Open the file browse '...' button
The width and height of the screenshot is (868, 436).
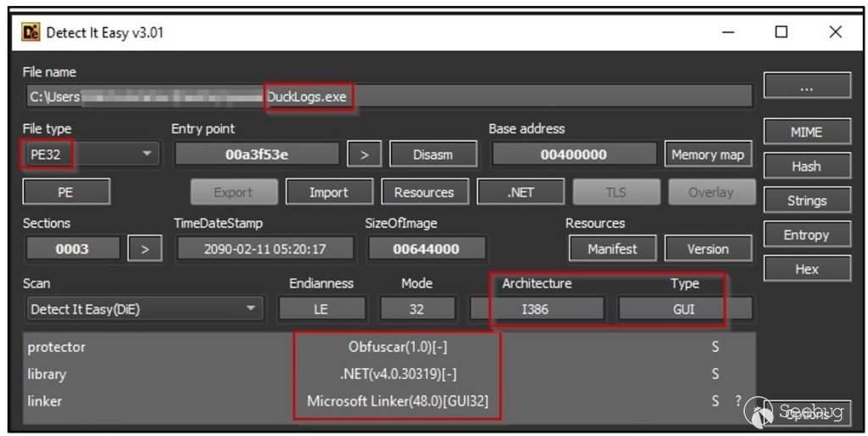point(807,86)
